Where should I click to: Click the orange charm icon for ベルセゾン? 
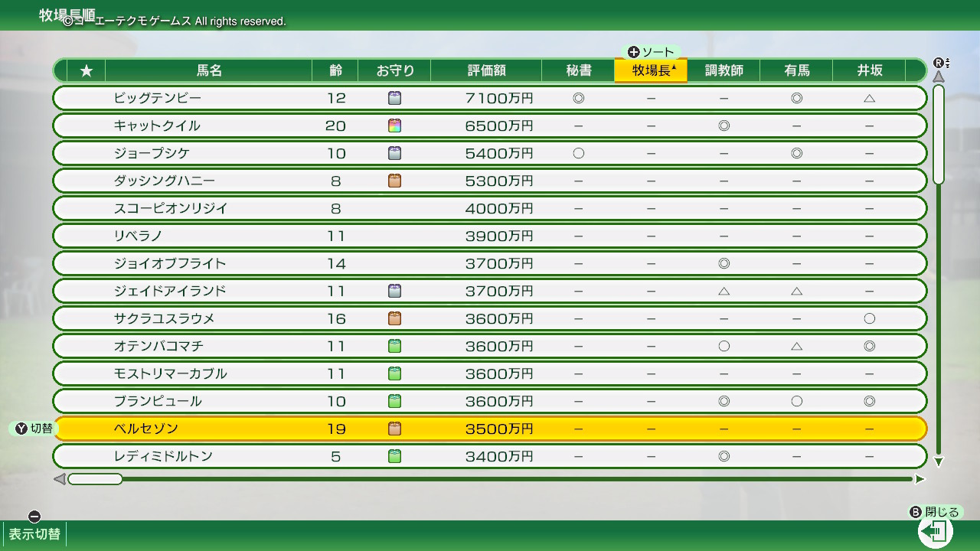[395, 429]
